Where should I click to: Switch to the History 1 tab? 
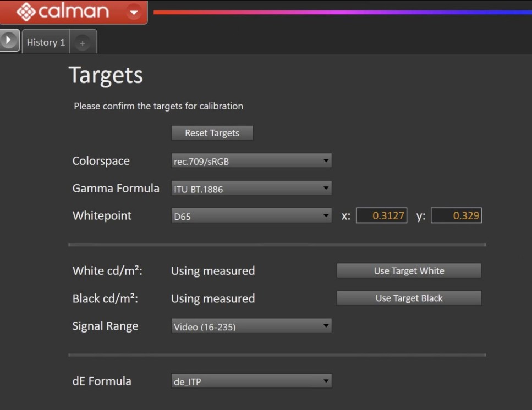click(46, 42)
